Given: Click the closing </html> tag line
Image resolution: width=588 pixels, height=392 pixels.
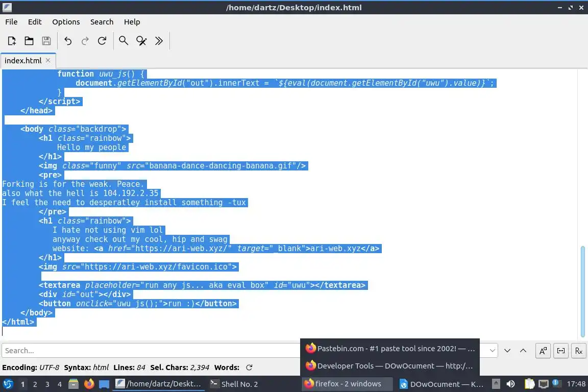Looking at the screenshot, I should [19, 322].
